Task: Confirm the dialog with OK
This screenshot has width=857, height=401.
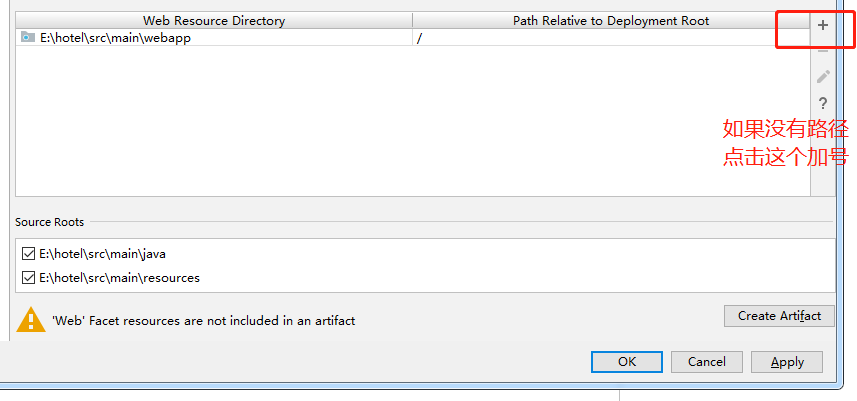Action: click(626, 362)
